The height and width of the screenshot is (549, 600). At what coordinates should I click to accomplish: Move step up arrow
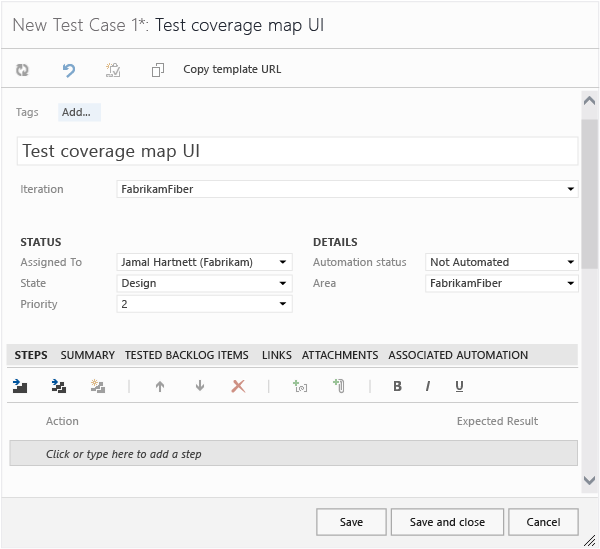coord(160,386)
